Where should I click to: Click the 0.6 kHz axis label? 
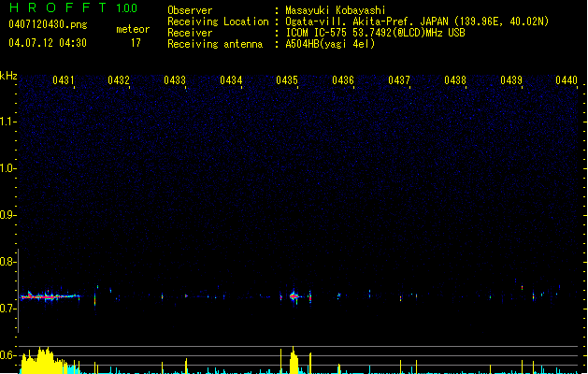point(7,355)
